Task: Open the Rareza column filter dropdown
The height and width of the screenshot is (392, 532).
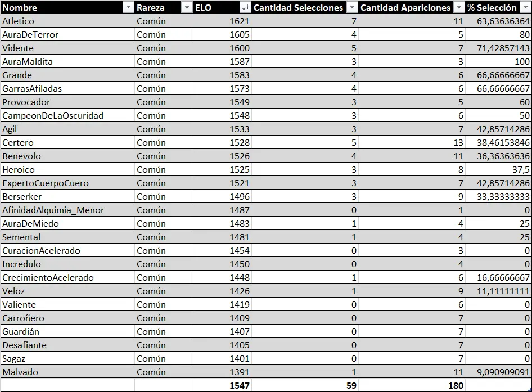Action: point(187,7)
